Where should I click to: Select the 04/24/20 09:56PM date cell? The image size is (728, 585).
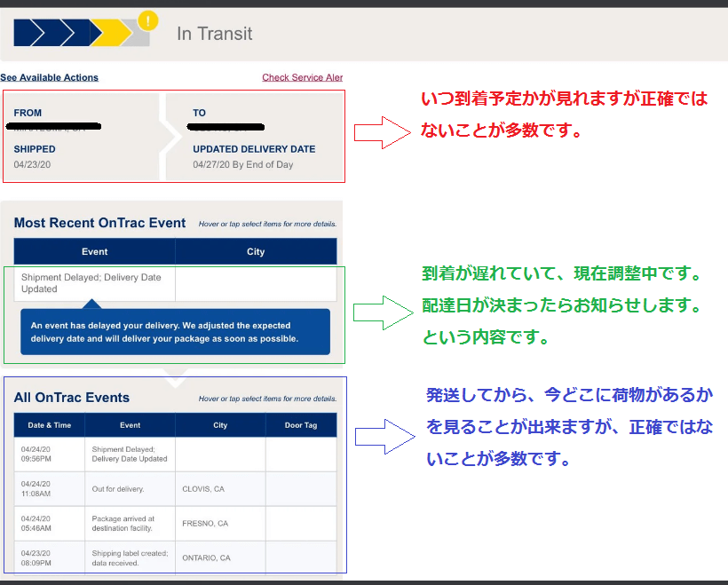click(49, 455)
